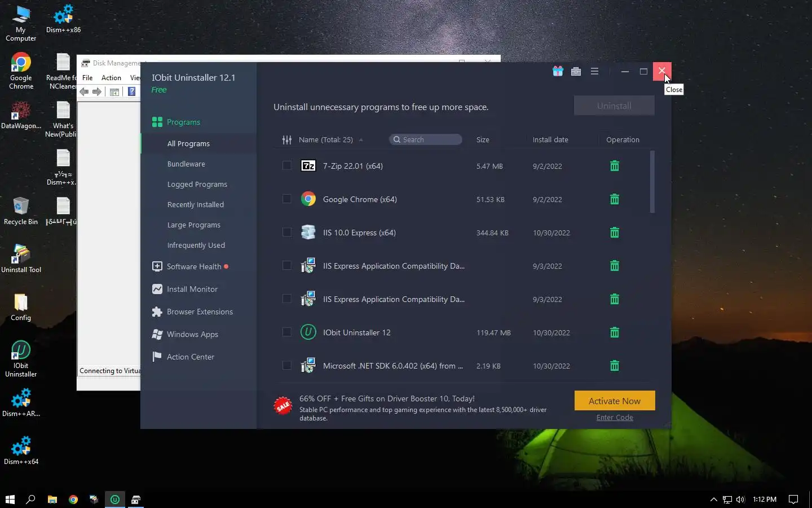Image resolution: width=812 pixels, height=508 pixels.
Task: Select Bundleware category
Action: [x=186, y=164]
